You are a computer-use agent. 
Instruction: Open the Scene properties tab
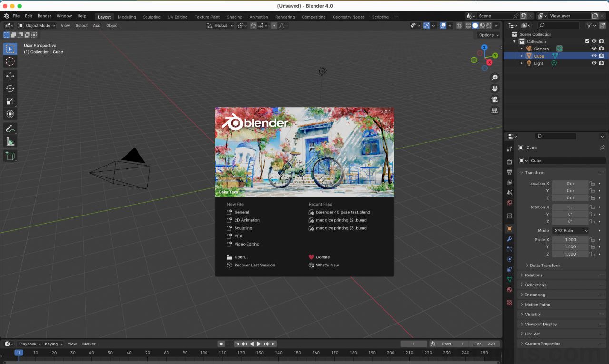pos(510,192)
